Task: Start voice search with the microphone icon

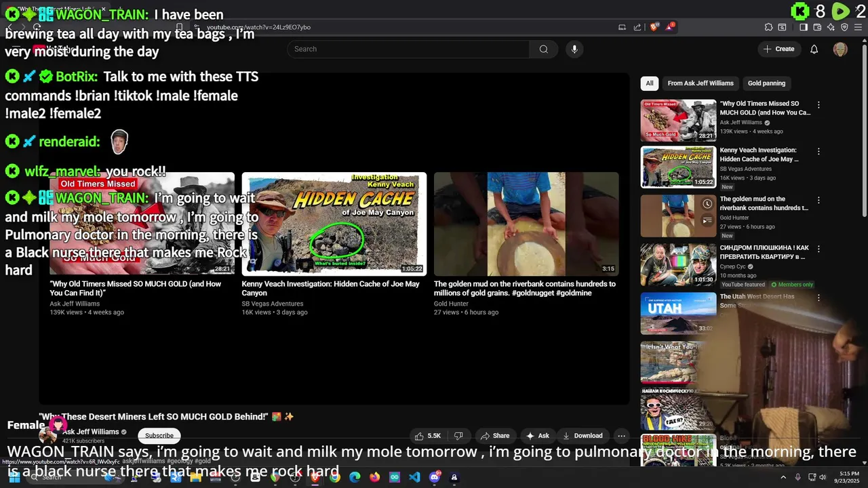Action: (x=574, y=49)
